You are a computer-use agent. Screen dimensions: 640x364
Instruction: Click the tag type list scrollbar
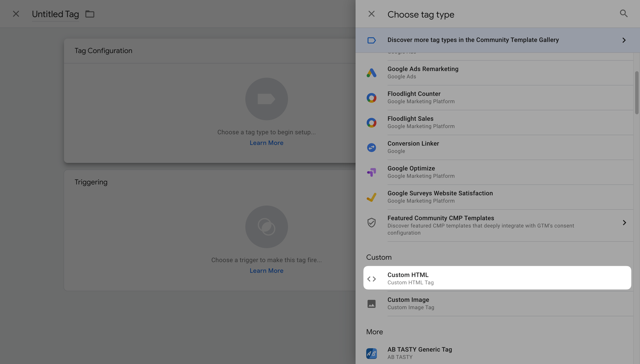pos(636,93)
